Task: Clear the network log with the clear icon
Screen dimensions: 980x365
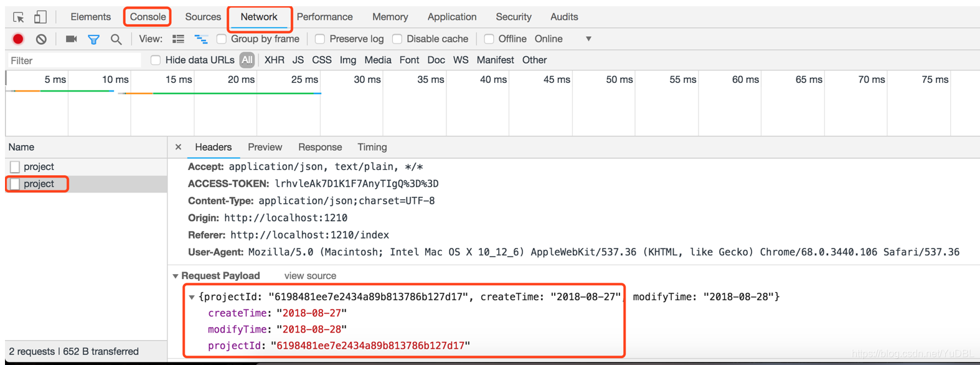Action: 41,39
